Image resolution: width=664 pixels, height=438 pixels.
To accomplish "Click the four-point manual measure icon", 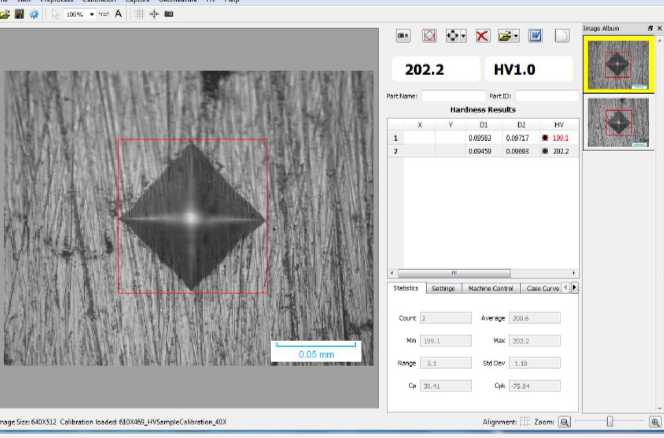I will click(453, 36).
